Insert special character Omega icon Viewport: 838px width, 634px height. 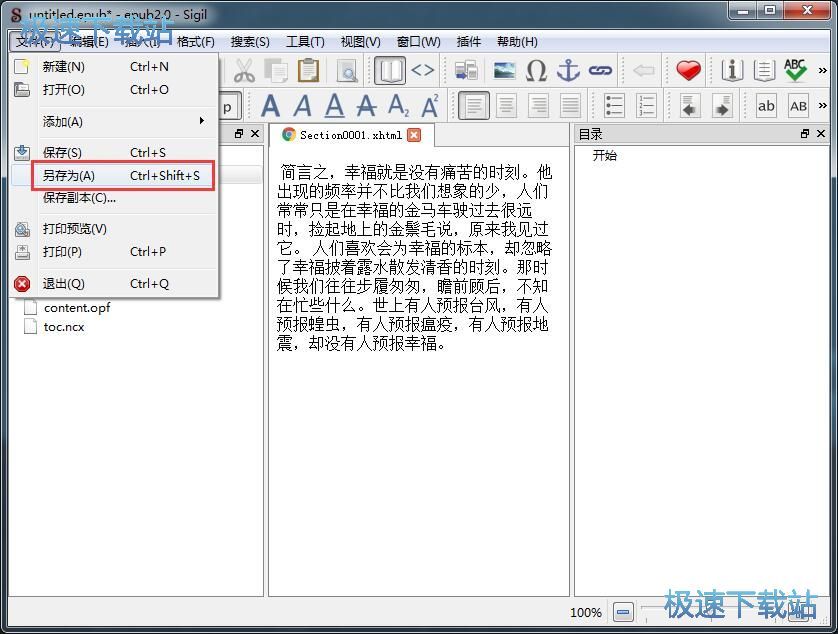tap(536, 71)
